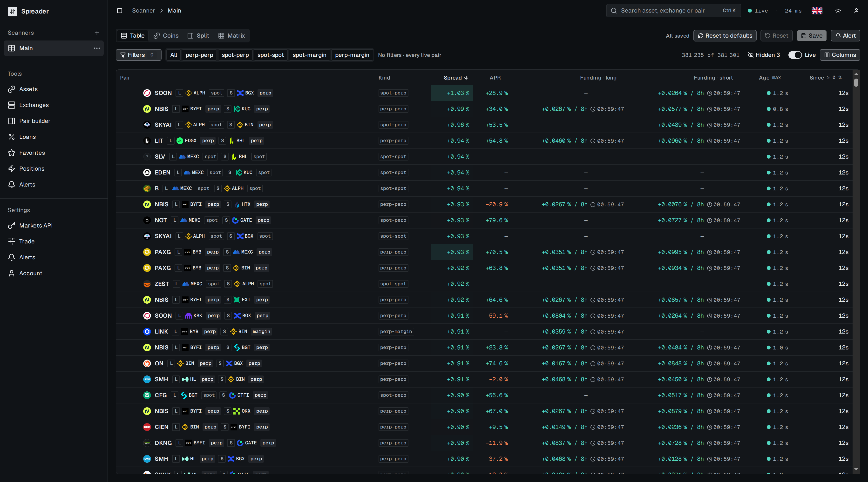Screen dimensions: 868x482
Task: Select the All kind filter
Action: click(174, 55)
